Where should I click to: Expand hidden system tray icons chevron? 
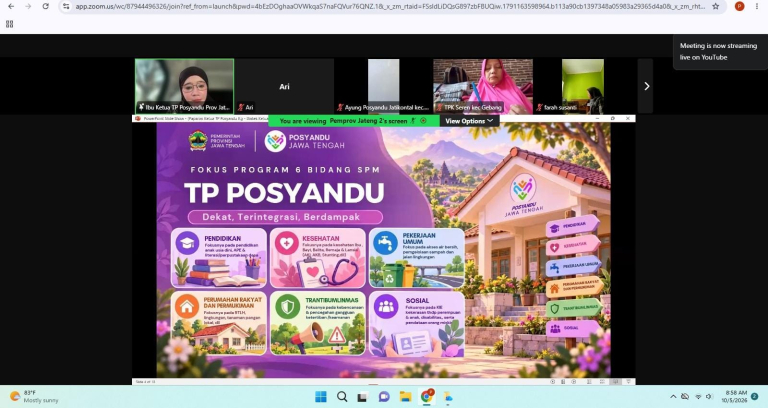point(673,396)
